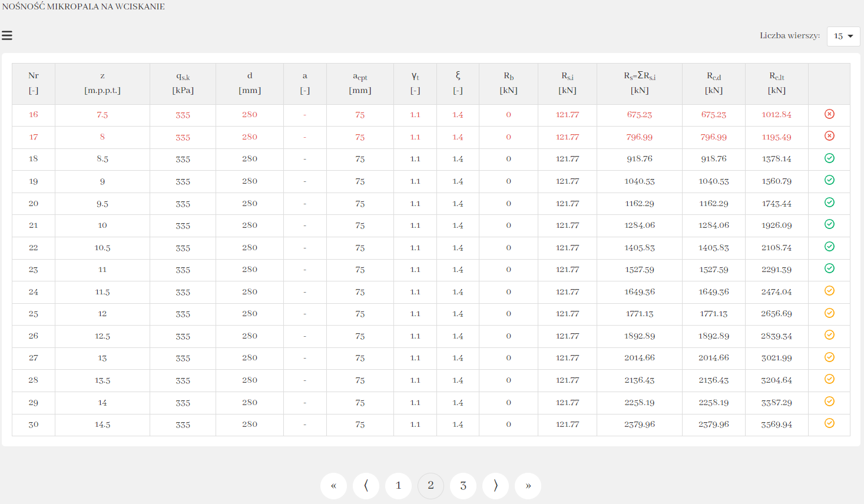Viewport: 864px width, 504px height.
Task: Click green check icon in row 21
Action: (x=829, y=224)
